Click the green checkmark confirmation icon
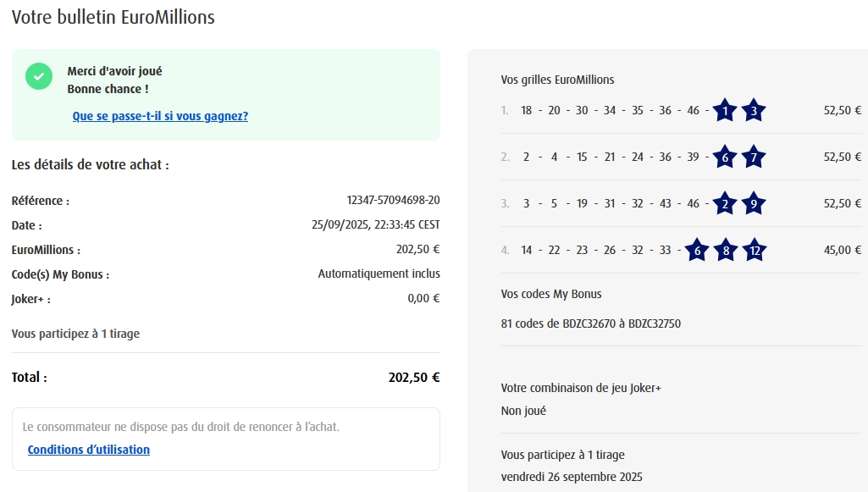This screenshot has width=868, height=492. coord(39,76)
